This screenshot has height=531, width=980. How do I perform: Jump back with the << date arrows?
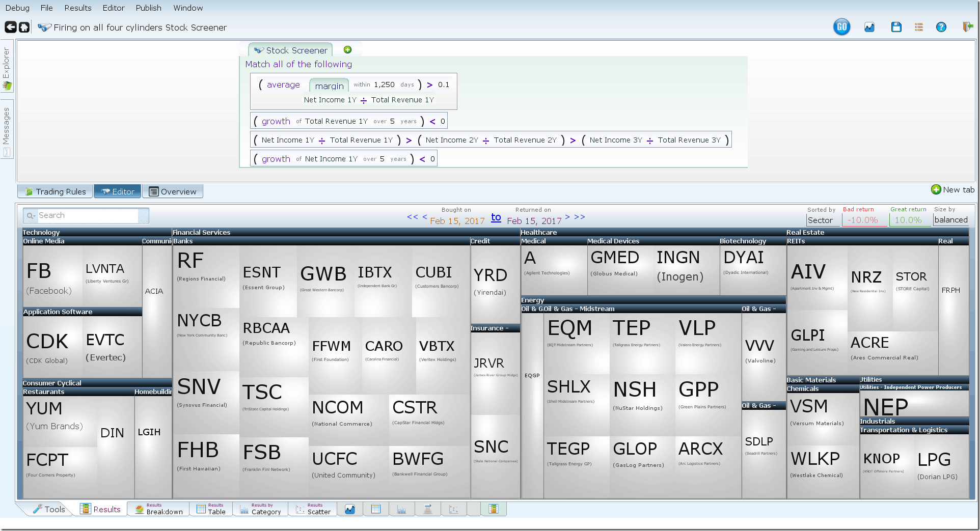point(413,217)
